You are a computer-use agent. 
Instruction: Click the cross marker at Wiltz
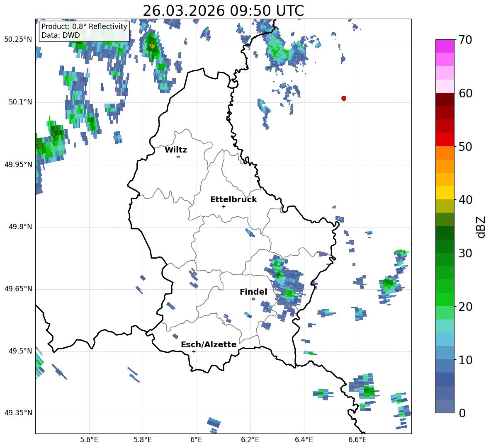tap(178, 157)
